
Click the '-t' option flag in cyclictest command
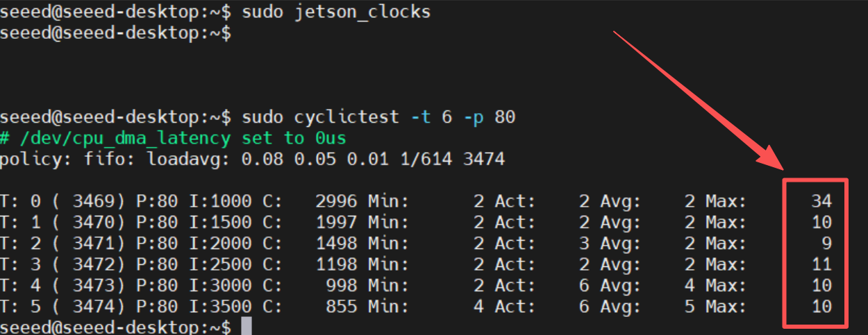[x=420, y=117]
